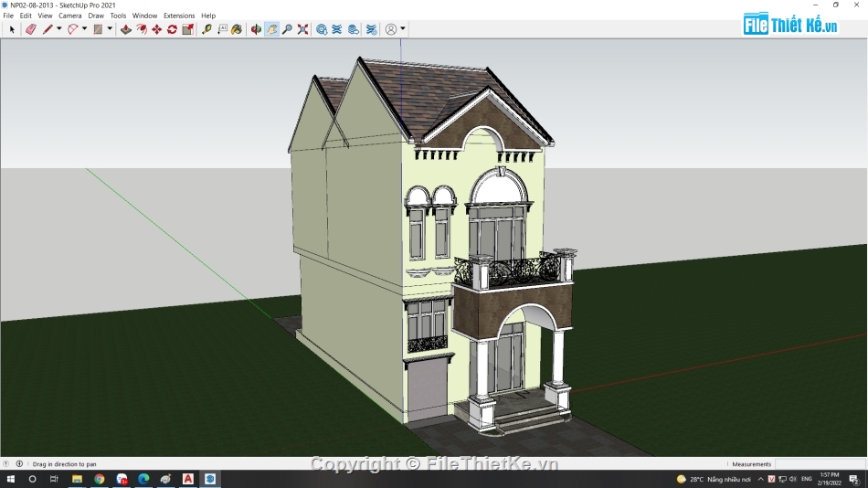This screenshot has width=868, height=488.
Task: Open the Edit menu
Action: coord(26,16)
